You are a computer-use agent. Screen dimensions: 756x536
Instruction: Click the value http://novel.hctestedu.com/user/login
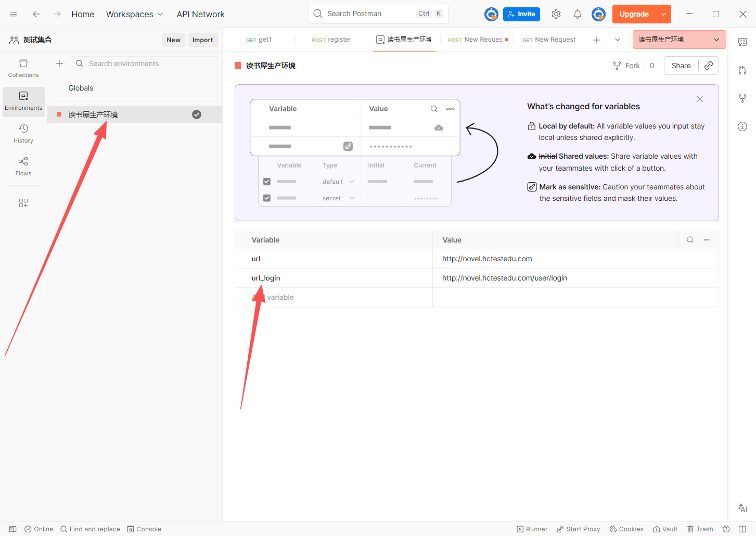[505, 278]
